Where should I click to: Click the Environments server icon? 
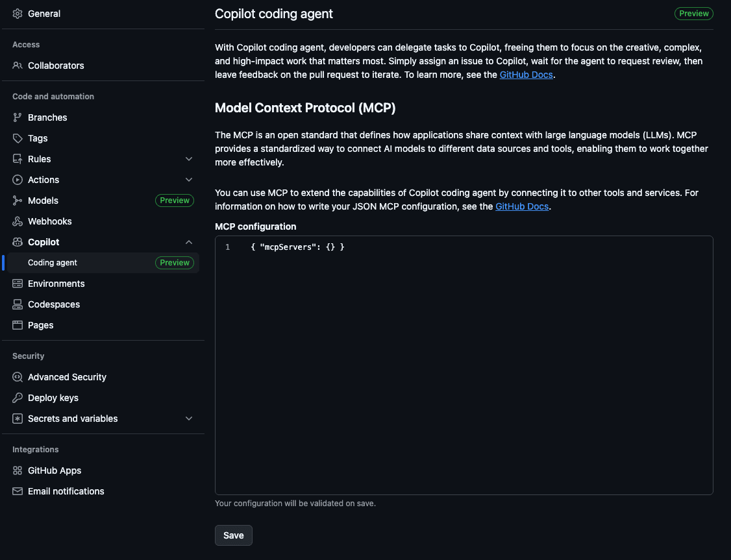click(18, 284)
